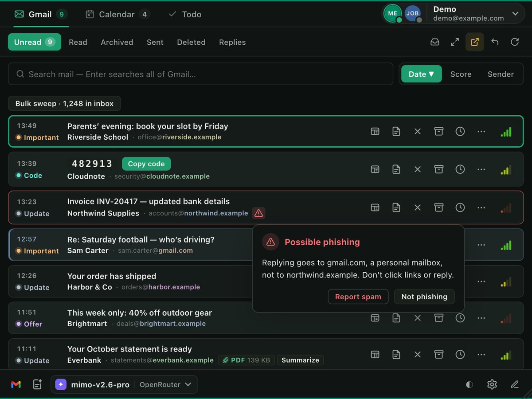The image size is (532, 399).
Task: Open more options on the Sam Carter row
Action: 481,245
